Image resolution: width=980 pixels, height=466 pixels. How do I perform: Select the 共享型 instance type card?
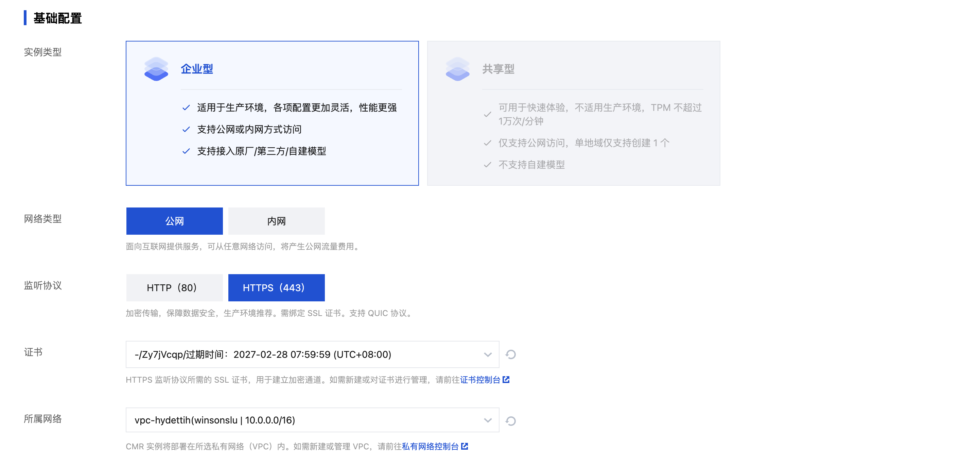[574, 113]
